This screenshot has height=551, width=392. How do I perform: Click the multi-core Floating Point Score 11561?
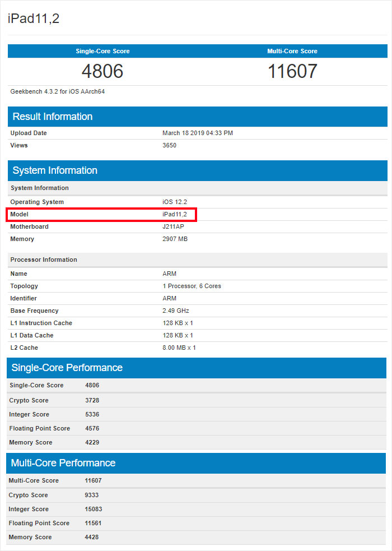[93, 523]
